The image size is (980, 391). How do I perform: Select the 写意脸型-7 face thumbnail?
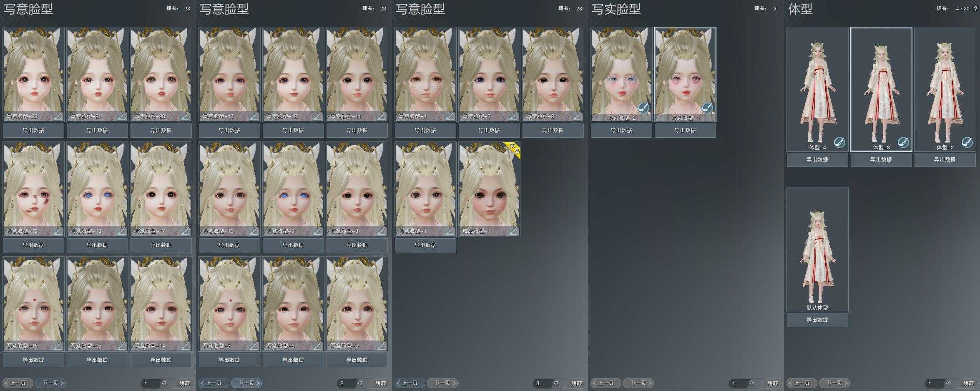pos(229,303)
